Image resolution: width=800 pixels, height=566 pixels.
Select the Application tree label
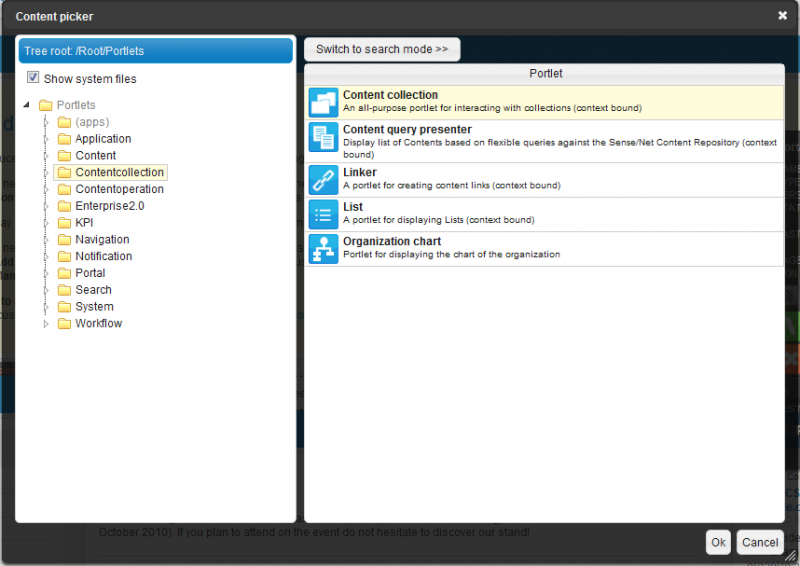pos(103,139)
